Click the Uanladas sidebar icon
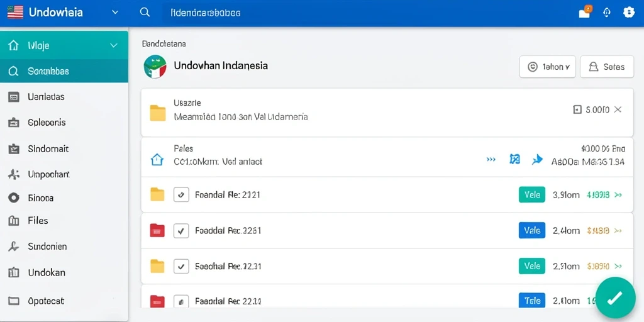This screenshot has width=644, height=322. point(14,97)
